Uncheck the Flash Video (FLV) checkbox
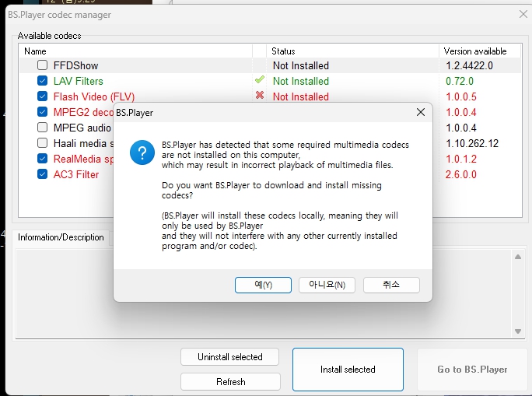The width and height of the screenshot is (532, 396). (43, 96)
